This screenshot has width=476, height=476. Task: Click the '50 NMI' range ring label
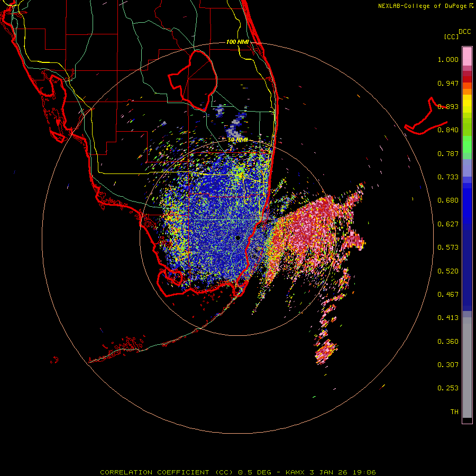click(237, 140)
